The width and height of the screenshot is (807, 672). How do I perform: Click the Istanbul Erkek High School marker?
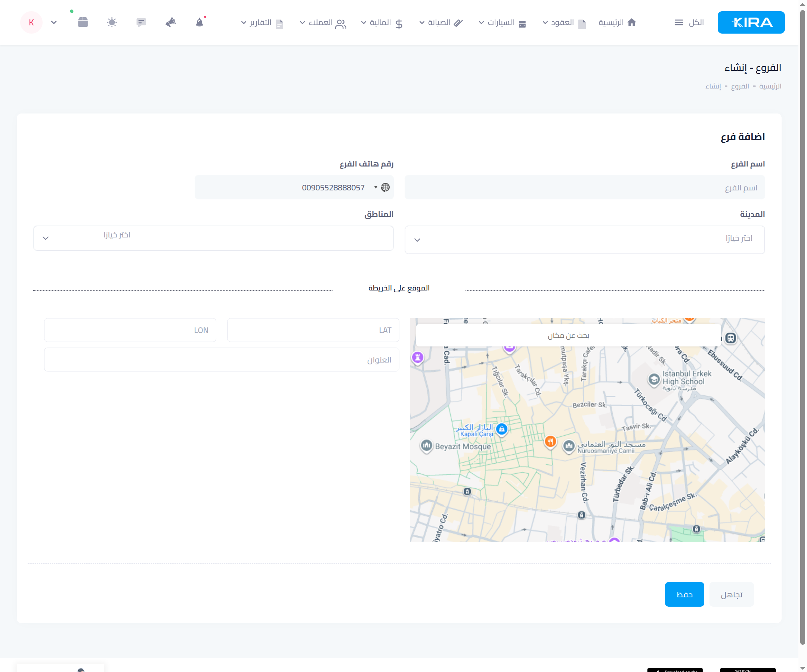pos(654,380)
